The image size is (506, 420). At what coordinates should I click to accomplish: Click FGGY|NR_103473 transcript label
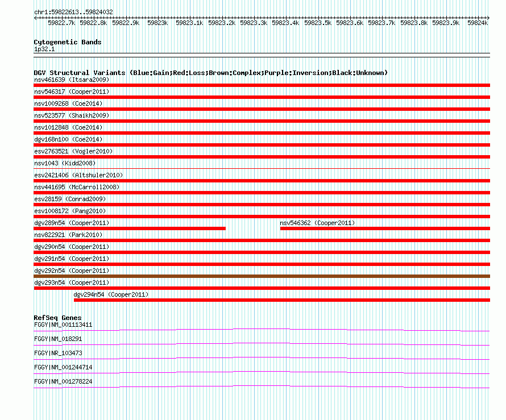(x=58, y=354)
